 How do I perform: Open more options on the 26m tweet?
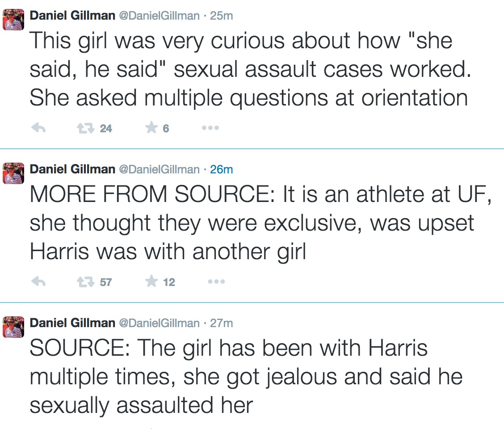[x=216, y=282]
